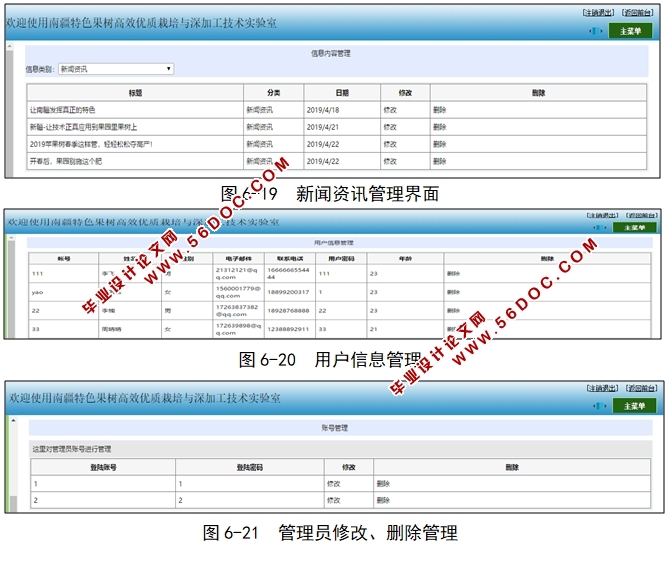
Task: Click 删除 for user account yao
Action: coord(453,292)
